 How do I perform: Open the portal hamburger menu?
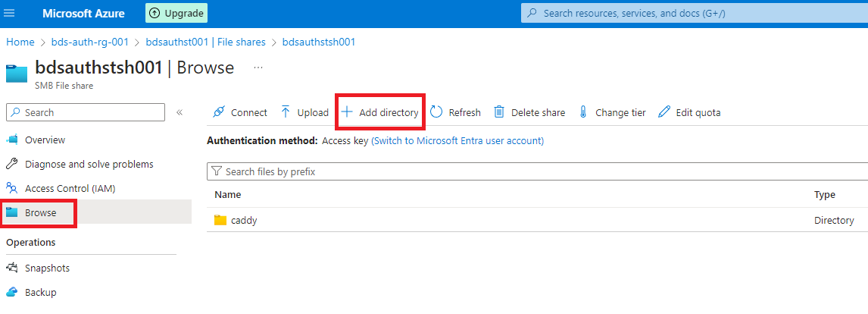click(9, 13)
